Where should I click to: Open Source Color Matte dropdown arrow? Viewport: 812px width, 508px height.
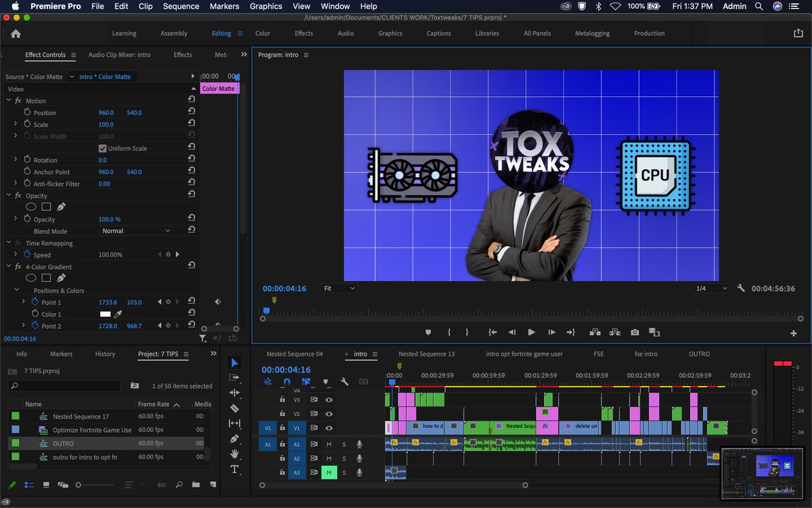pos(71,77)
